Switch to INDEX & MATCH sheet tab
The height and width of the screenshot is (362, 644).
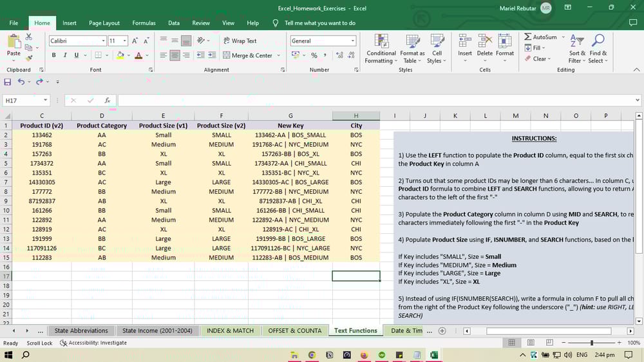230,330
